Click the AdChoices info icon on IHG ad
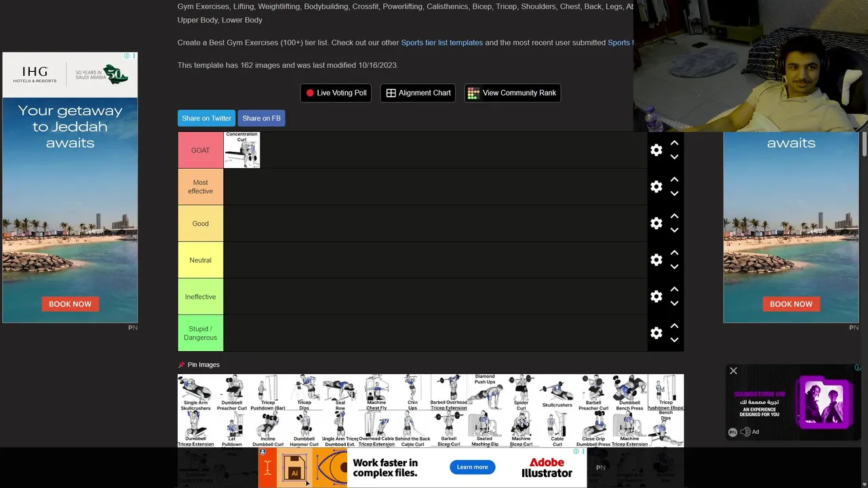The width and height of the screenshot is (868, 488). [x=127, y=56]
